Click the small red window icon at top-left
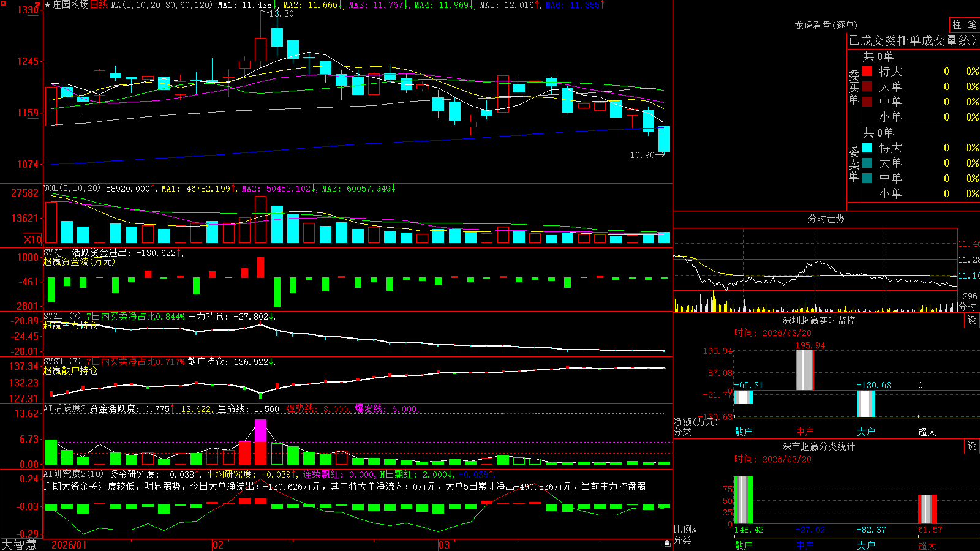 (3, 4)
